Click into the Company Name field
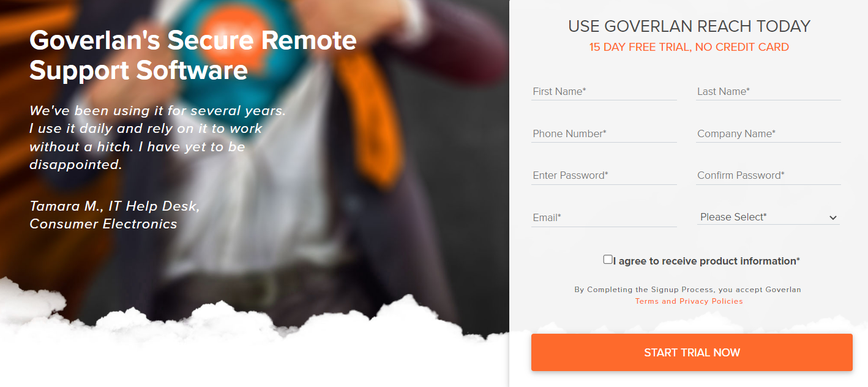Viewport: 868px width, 387px height. pos(768,133)
